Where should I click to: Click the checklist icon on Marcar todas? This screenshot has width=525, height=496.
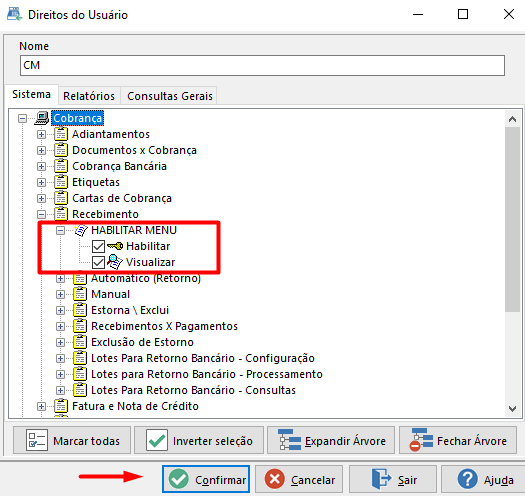[37, 440]
